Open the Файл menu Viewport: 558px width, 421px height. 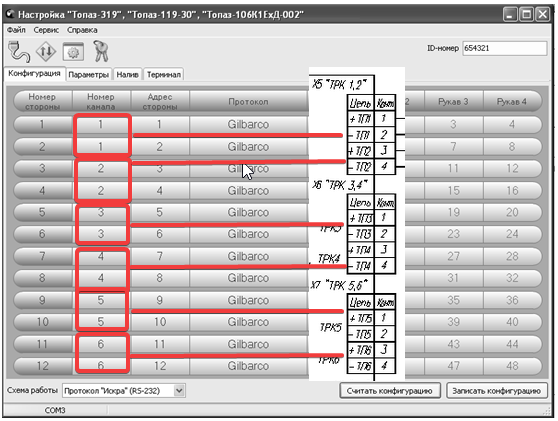16,30
